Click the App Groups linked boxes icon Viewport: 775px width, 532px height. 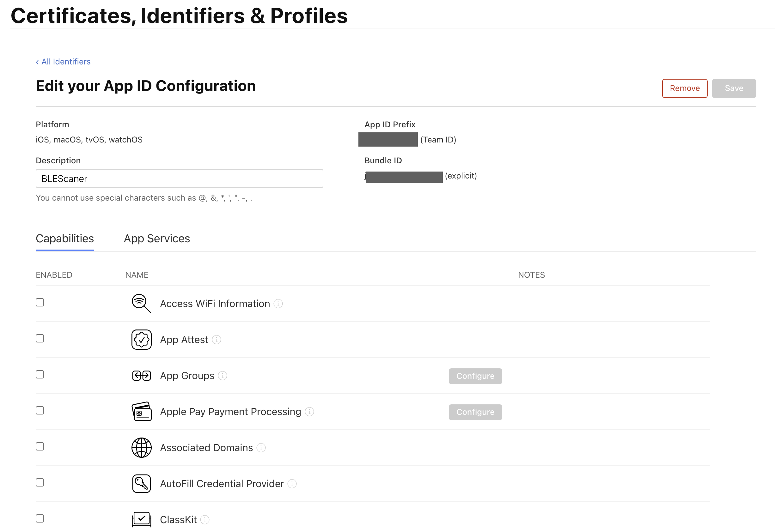(x=141, y=376)
